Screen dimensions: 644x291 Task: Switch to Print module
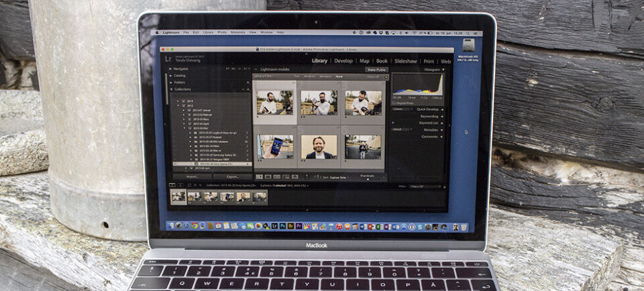click(429, 61)
